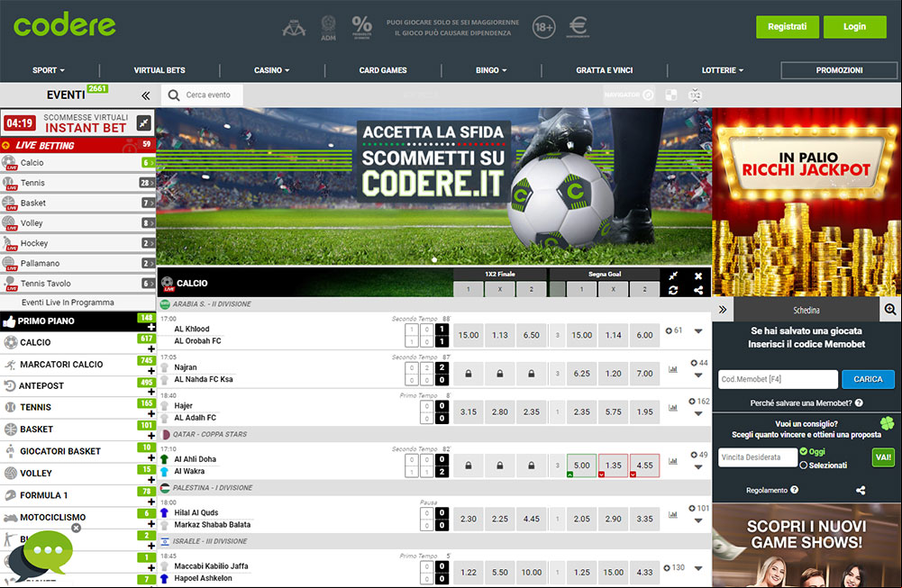The image size is (902, 588).
Task: Open the Bingo dropdown menu
Action: (x=491, y=70)
